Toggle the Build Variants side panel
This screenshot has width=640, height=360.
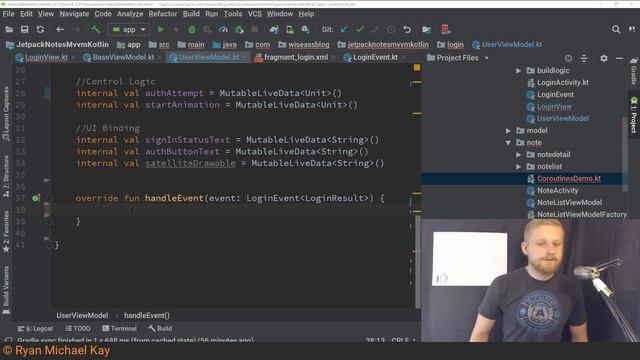point(6,290)
